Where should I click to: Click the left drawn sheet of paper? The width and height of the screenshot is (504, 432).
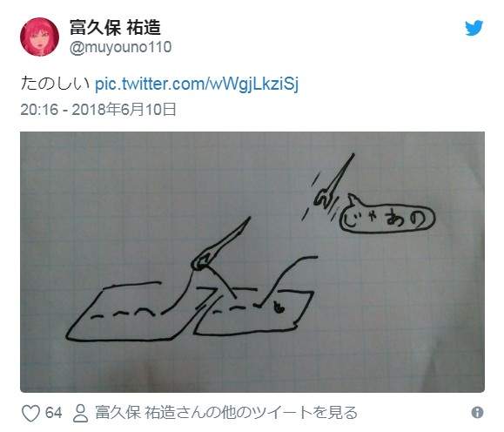point(129,312)
